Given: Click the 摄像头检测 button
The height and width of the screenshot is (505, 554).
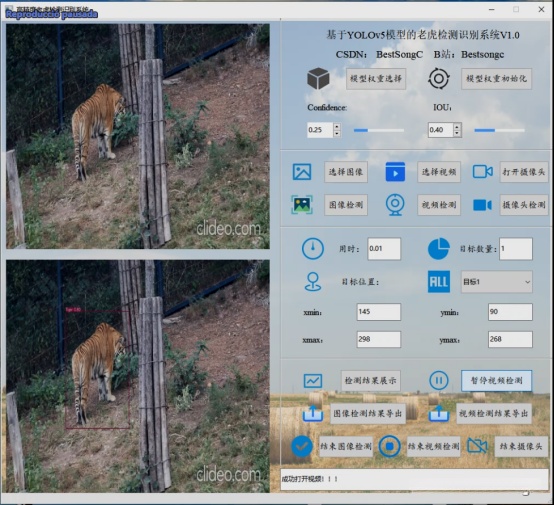Looking at the screenshot, I should (524, 205).
